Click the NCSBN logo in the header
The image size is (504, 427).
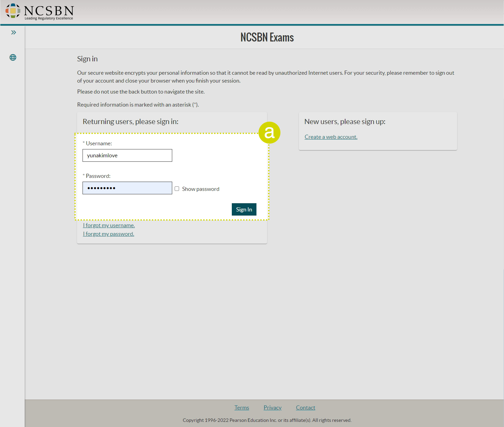tap(39, 12)
